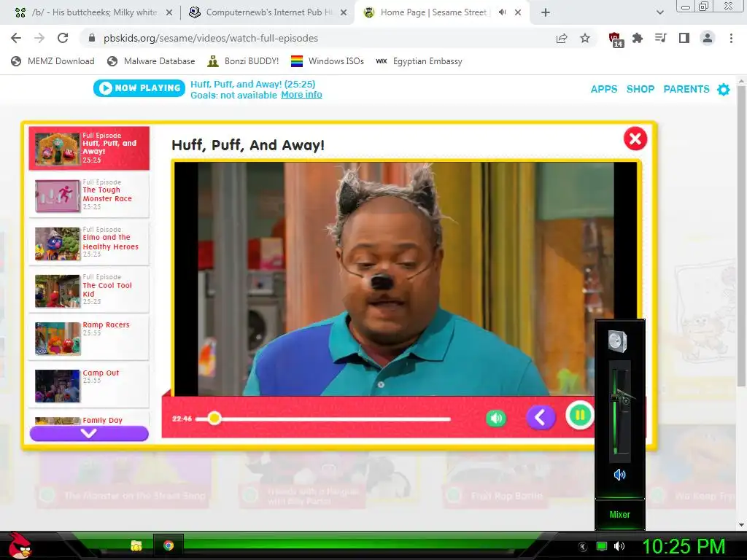747x560 pixels.
Task: Click the 10:25 PM taskbar clock
Action: [x=684, y=546]
